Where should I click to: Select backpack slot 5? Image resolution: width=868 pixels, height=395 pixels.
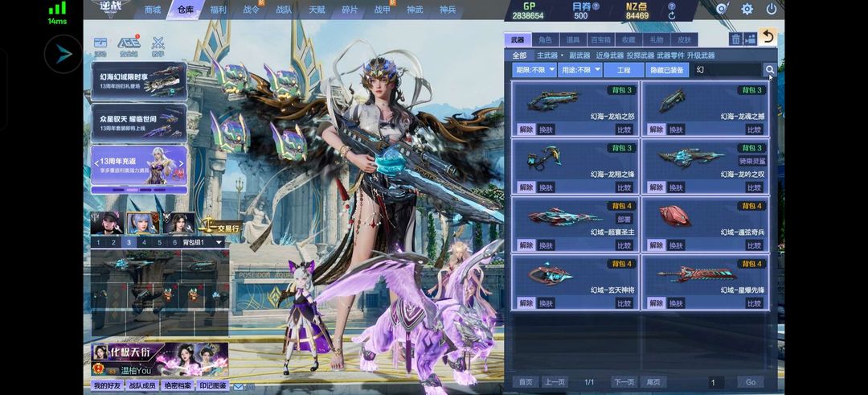pos(159,242)
